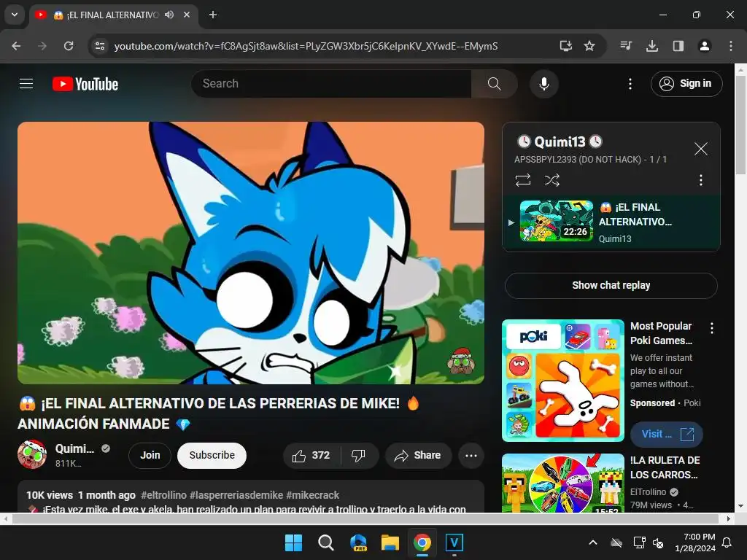
Task: Click #eltrollino hashtag
Action: click(163, 495)
